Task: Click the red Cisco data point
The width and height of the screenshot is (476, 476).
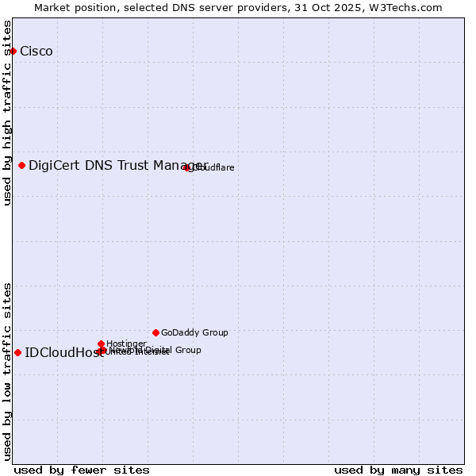Action: (x=13, y=51)
